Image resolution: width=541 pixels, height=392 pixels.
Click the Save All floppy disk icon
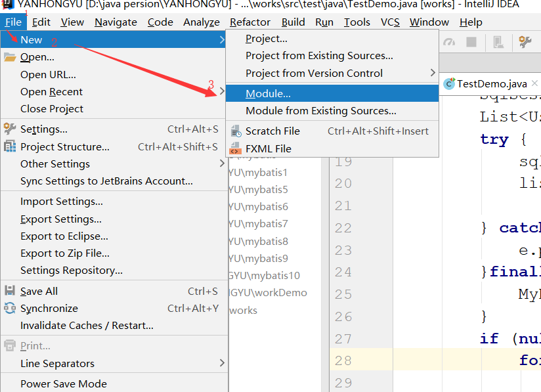click(x=9, y=291)
